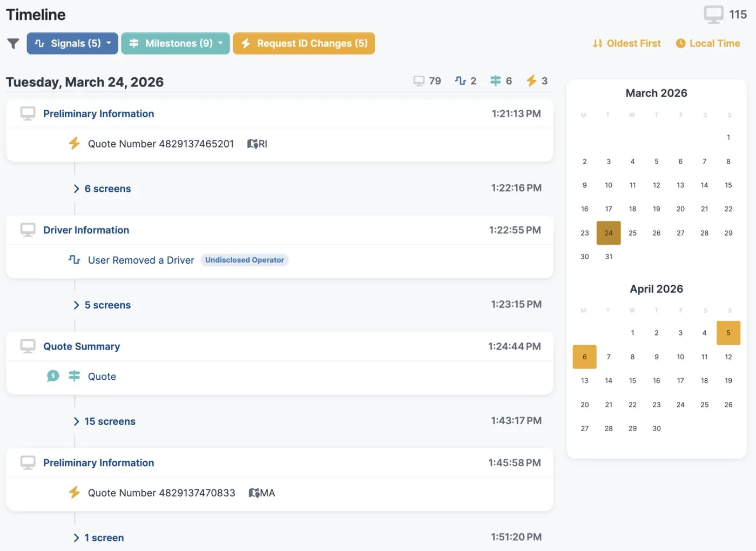756x551 pixels.
Task: Click monitor icon of 1:21:13 PM Preliminary Information
Action: (28, 113)
